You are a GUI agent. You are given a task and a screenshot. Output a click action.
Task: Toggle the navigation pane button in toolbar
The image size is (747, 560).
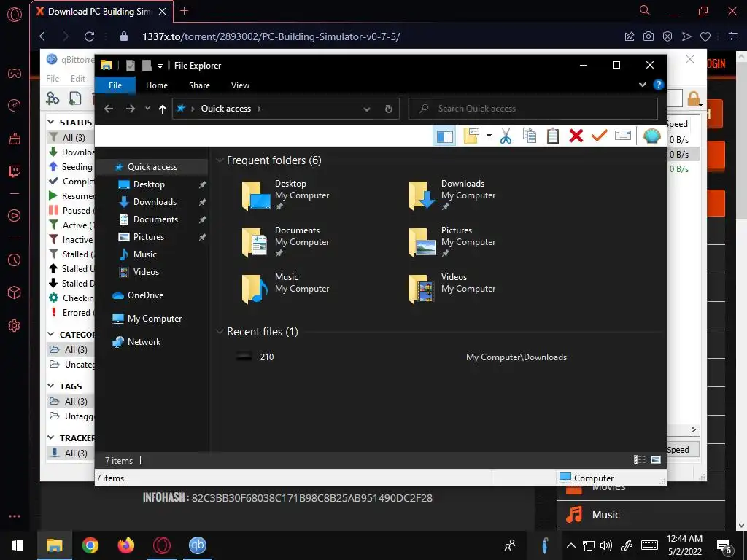pyautogui.click(x=444, y=136)
